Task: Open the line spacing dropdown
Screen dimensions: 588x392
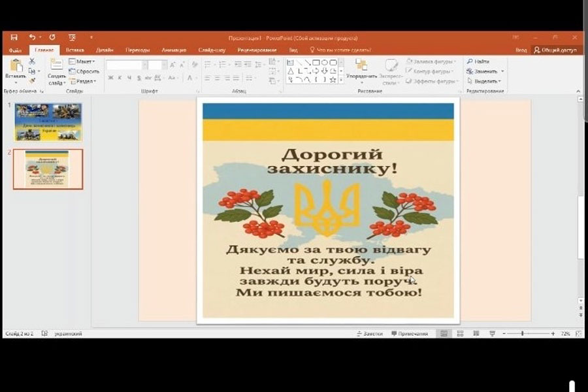Action: click(x=259, y=65)
